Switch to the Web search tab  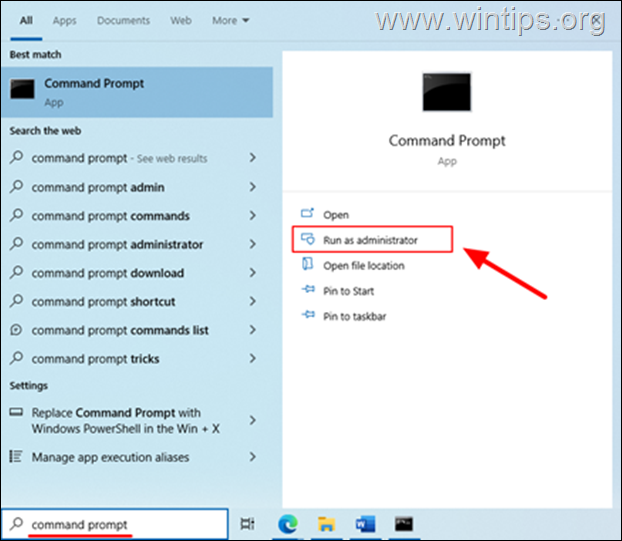coord(181,21)
